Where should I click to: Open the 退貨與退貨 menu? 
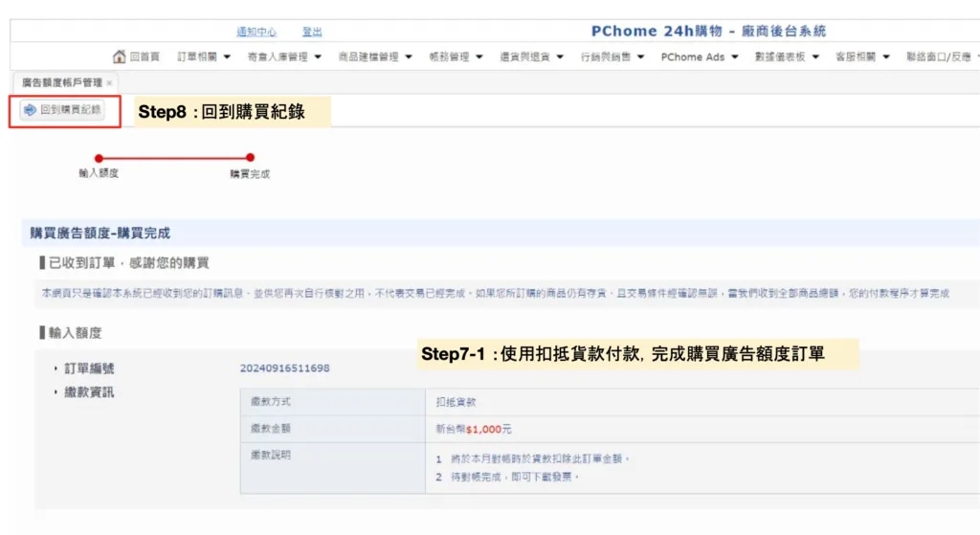click(x=531, y=56)
